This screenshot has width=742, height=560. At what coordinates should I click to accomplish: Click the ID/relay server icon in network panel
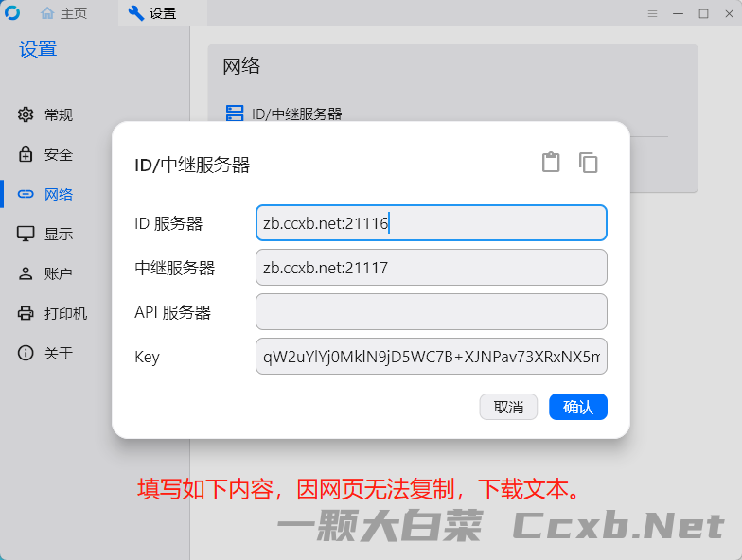[235, 114]
